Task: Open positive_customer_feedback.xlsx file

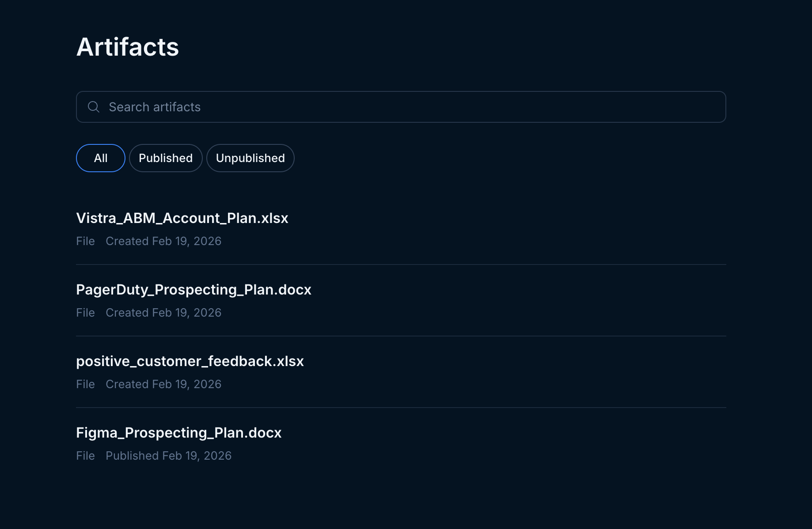Action: pyautogui.click(x=190, y=361)
